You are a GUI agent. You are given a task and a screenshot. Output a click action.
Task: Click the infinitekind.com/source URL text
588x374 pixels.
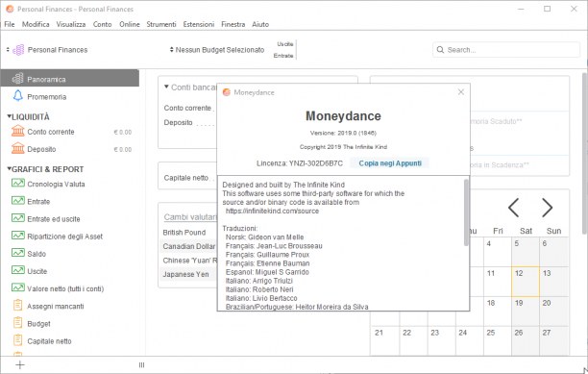272,212
